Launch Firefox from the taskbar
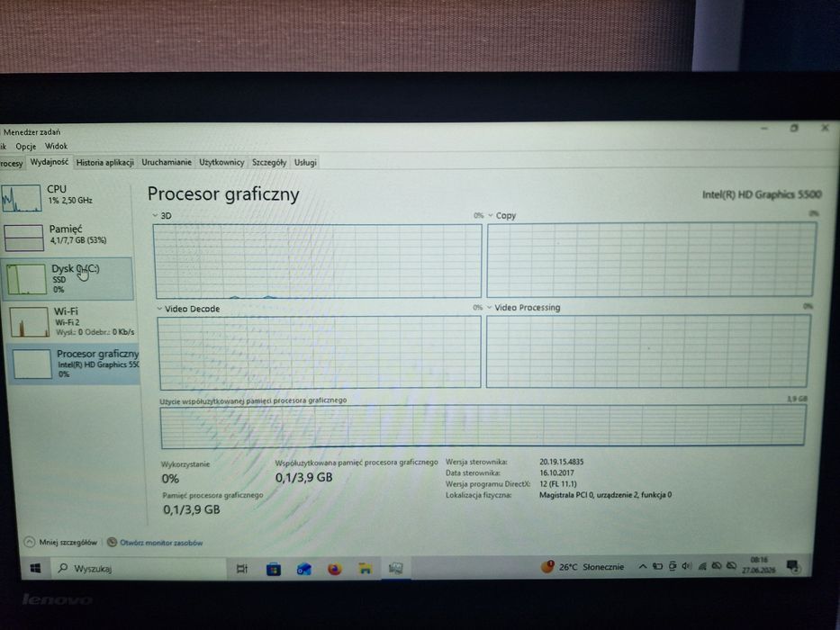Viewport: 840px width, 630px height. pyautogui.click(x=335, y=569)
